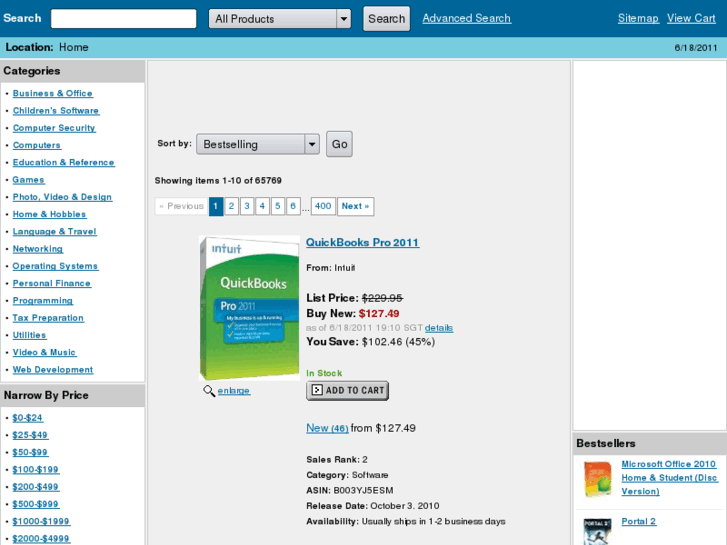The width and height of the screenshot is (727, 545).
Task: Browse the Children's Software category
Action: (x=56, y=110)
